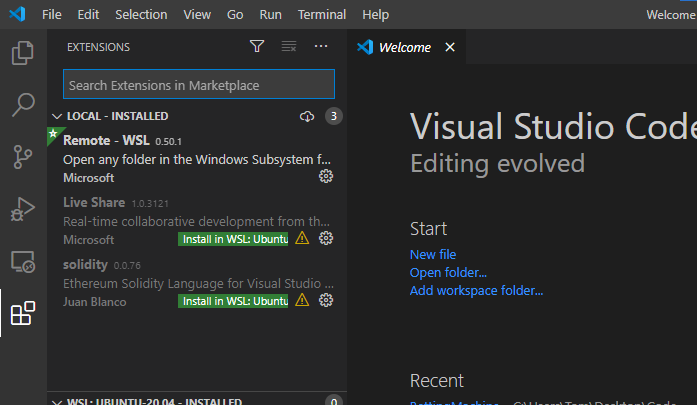Open the File menu
Screen dimensions: 697x405
[x=52, y=15]
